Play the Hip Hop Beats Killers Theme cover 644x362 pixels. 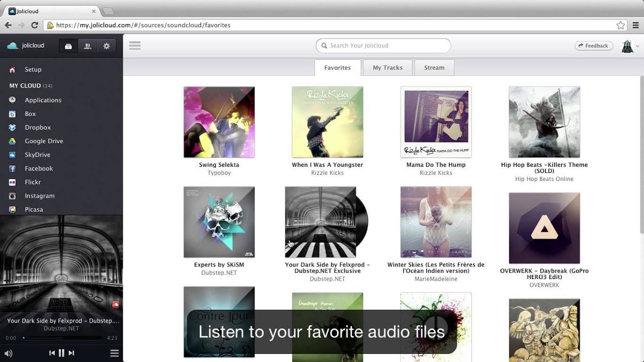tap(544, 122)
